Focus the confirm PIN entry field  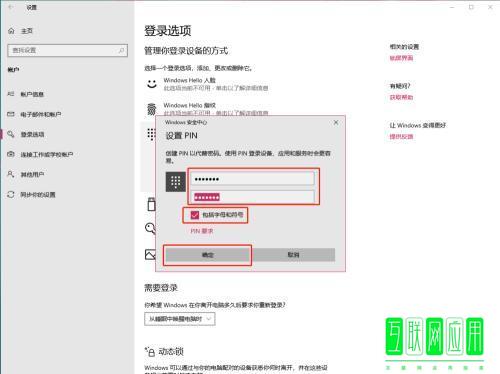[x=253, y=197]
